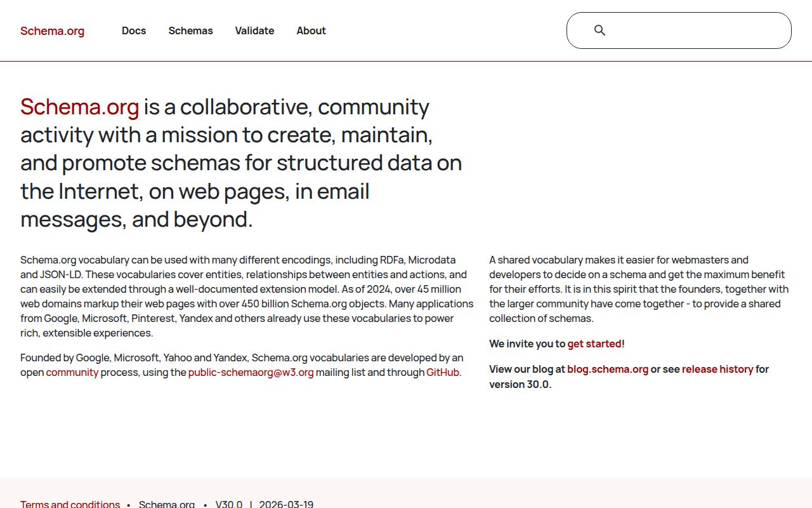Go to Schema.org home logo link

click(52, 30)
